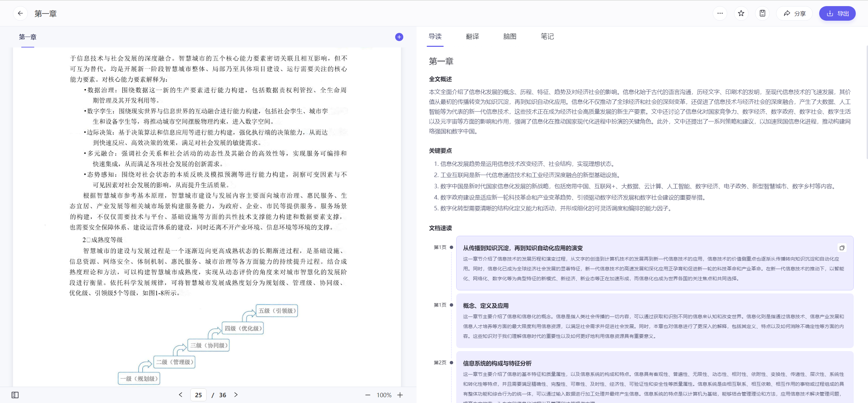
Task: Click the 数据治理 bullet in document
Action: pos(215,95)
